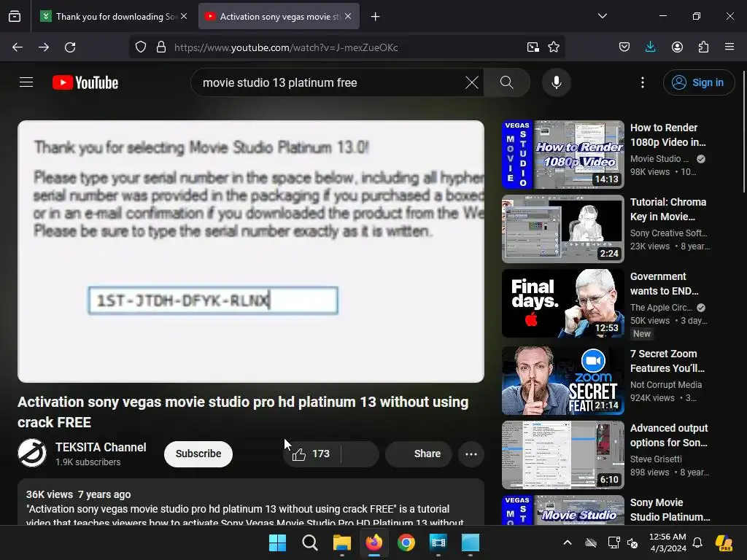Click the YouTube URL address bar
Screen dimensions: 747x560
click(286, 47)
